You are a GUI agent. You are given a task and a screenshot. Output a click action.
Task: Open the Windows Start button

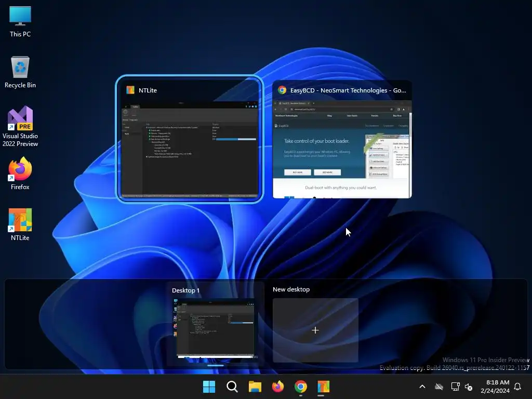coord(209,387)
